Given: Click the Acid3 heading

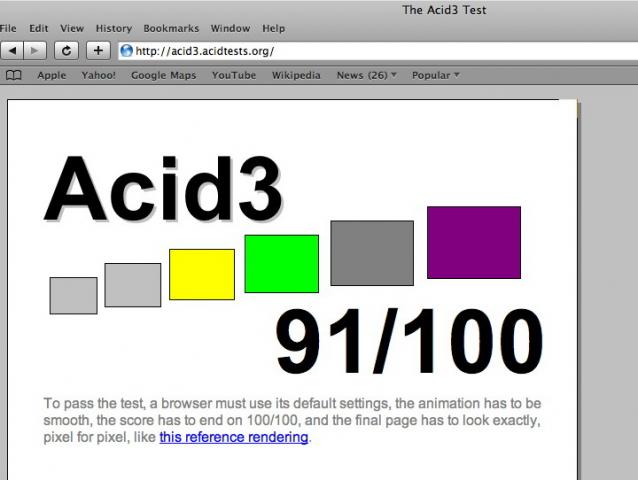Looking at the screenshot, I should [163, 189].
